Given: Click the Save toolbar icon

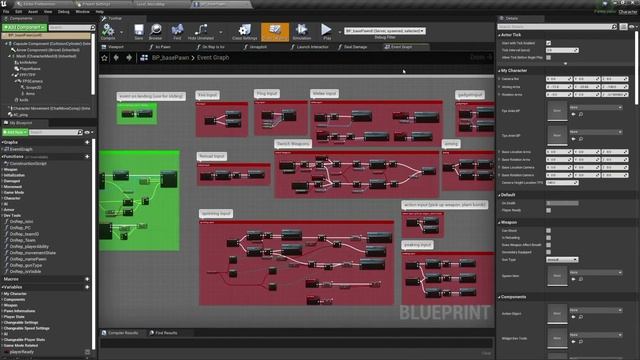Looking at the screenshot, I should pos(139,31).
